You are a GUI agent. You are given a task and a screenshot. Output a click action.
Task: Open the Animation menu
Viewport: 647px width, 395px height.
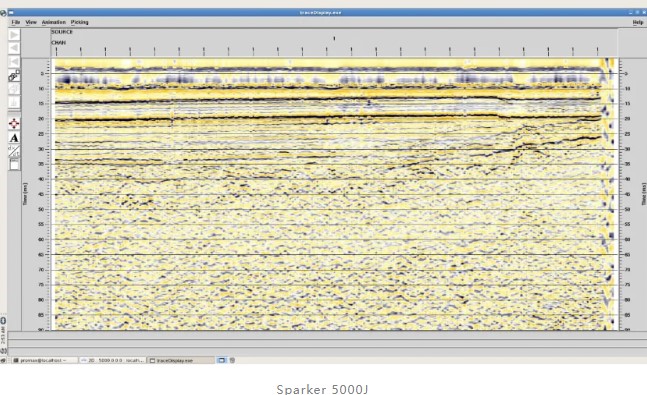[54, 22]
